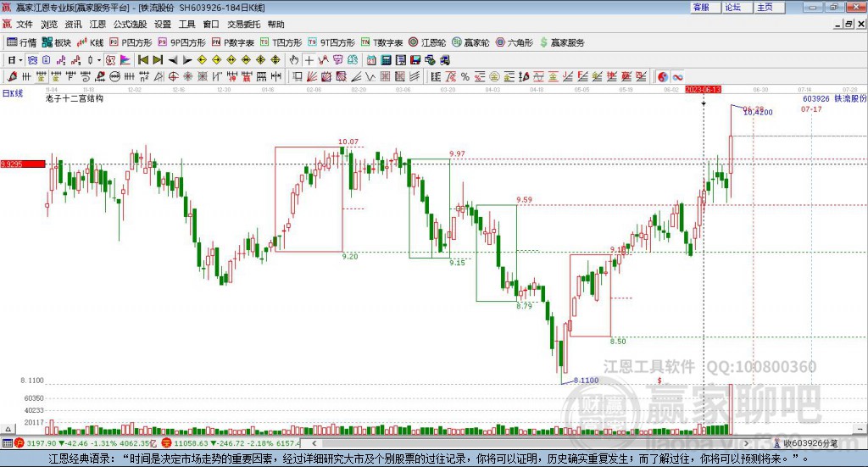Click the 论坛 forum button
868x467 pixels.
pos(737,7)
